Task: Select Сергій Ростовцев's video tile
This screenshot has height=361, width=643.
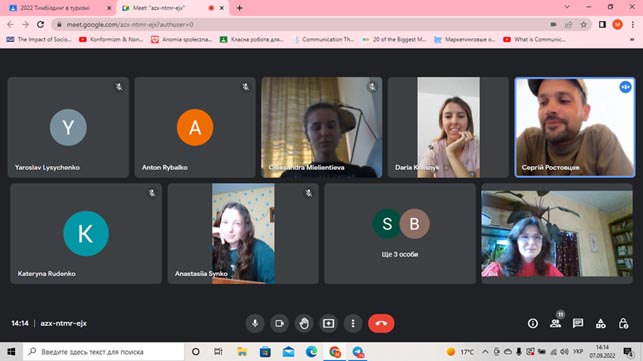Action: 575,128
